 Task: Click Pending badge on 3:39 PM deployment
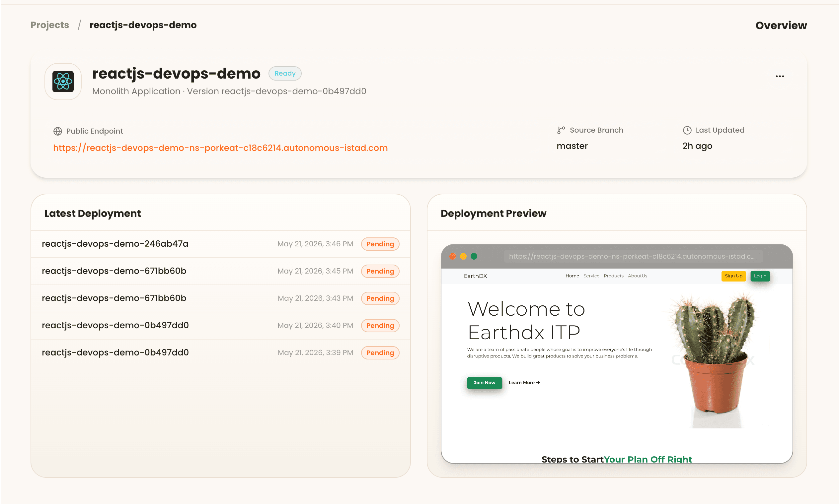click(380, 352)
